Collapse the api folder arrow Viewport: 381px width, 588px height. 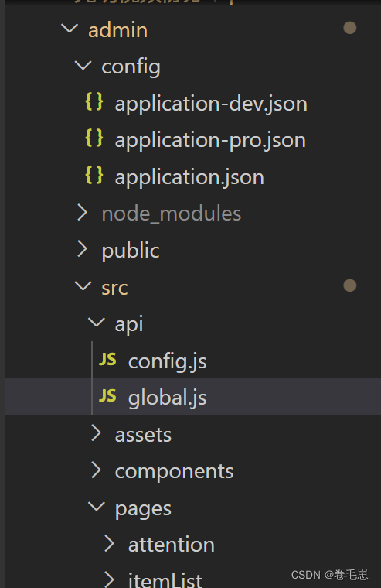click(97, 322)
